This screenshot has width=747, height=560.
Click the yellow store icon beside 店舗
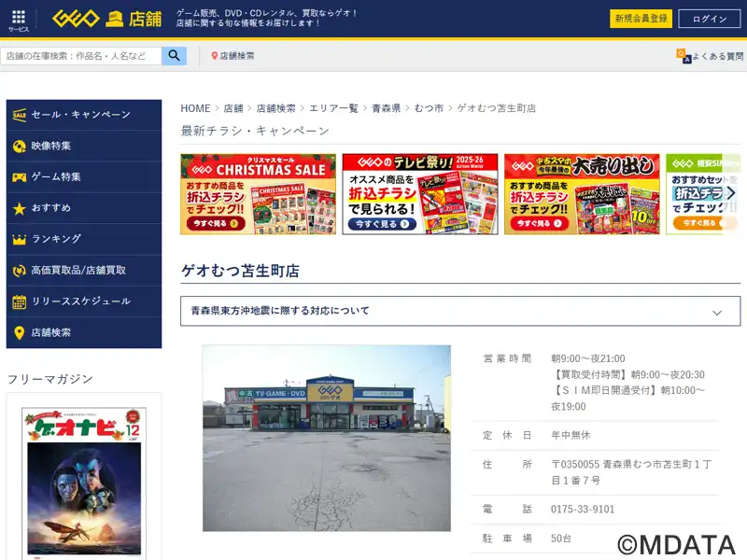(114, 19)
